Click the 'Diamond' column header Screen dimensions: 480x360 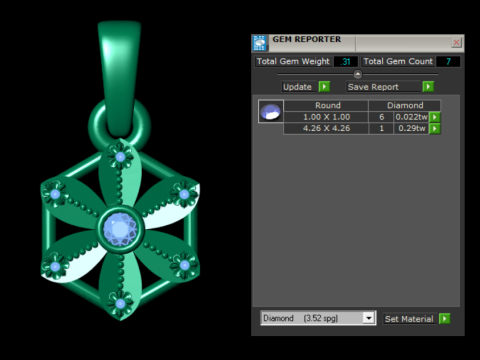[x=405, y=105]
